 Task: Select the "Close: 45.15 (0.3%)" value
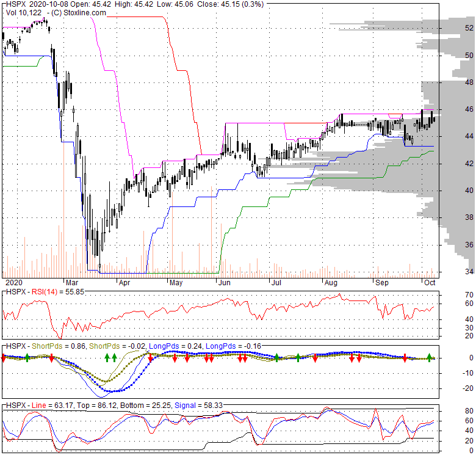pyautogui.click(x=231, y=4)
